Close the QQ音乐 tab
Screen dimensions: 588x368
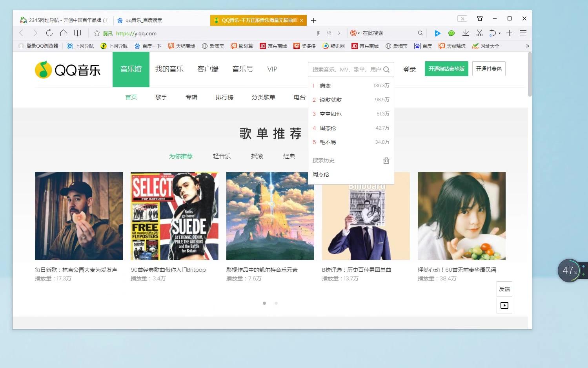[x=302, y=20]
